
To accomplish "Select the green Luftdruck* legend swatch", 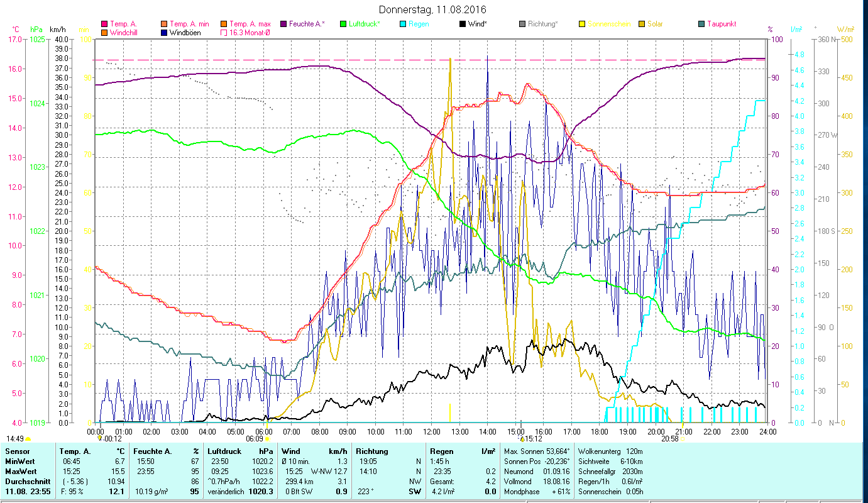I will (x=343, y=24).
